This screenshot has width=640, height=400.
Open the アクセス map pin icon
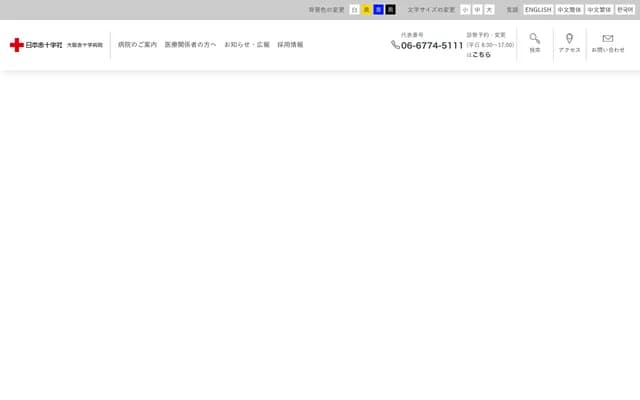click(x=569, y=38)
